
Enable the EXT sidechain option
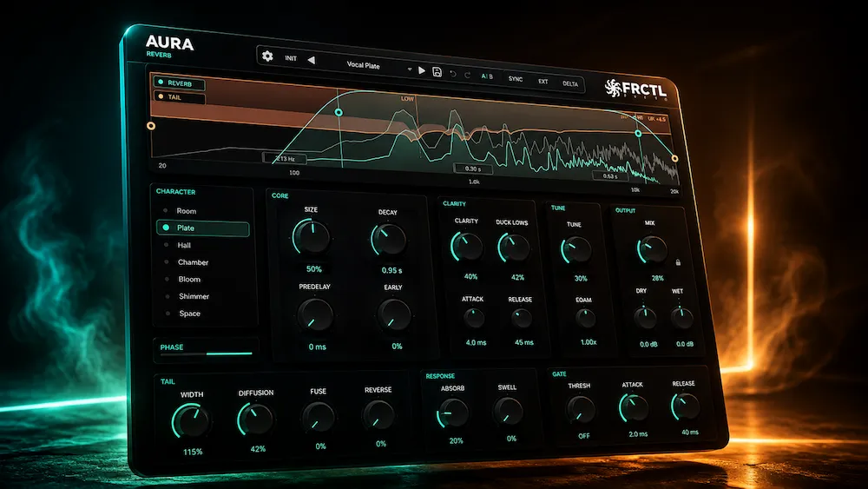coord(543,81)
